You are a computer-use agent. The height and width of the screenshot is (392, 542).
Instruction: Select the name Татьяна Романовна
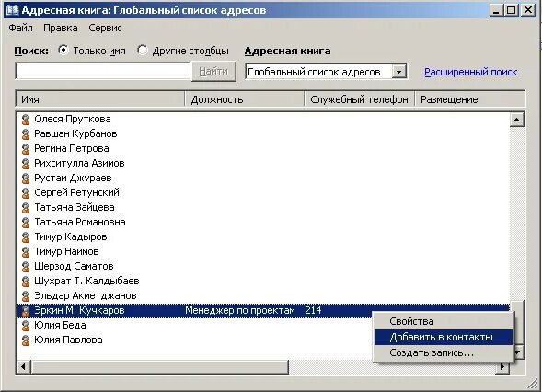(x=80, y=223)
